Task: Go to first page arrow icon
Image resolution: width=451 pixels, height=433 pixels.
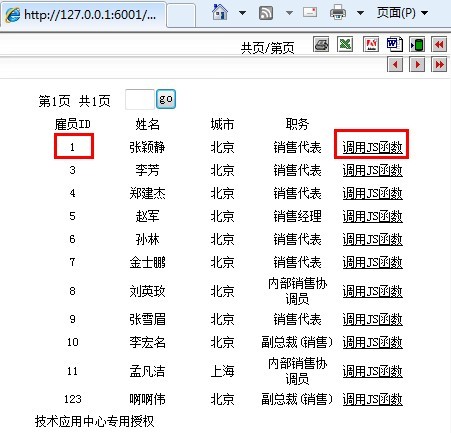Action: coord(439,44)
